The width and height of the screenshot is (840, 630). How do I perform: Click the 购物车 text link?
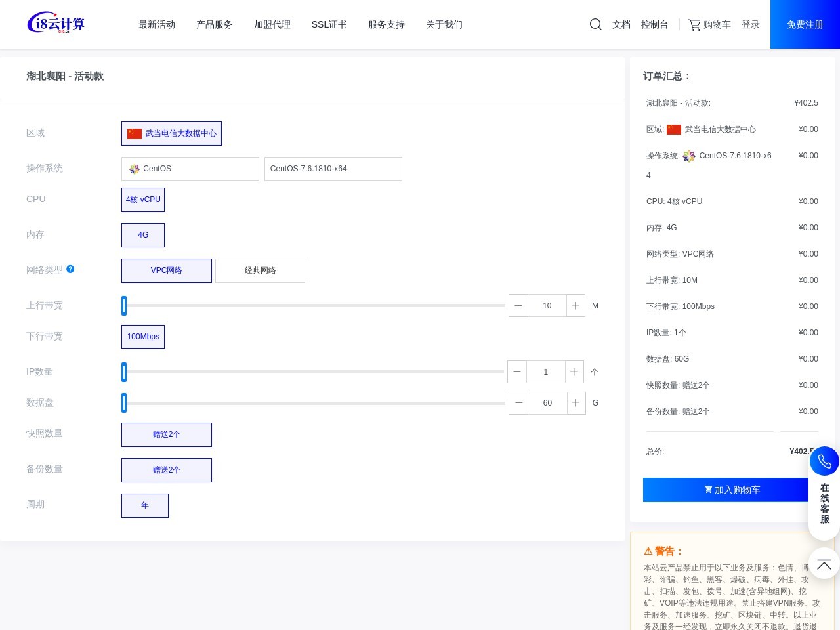coord(717,24)
